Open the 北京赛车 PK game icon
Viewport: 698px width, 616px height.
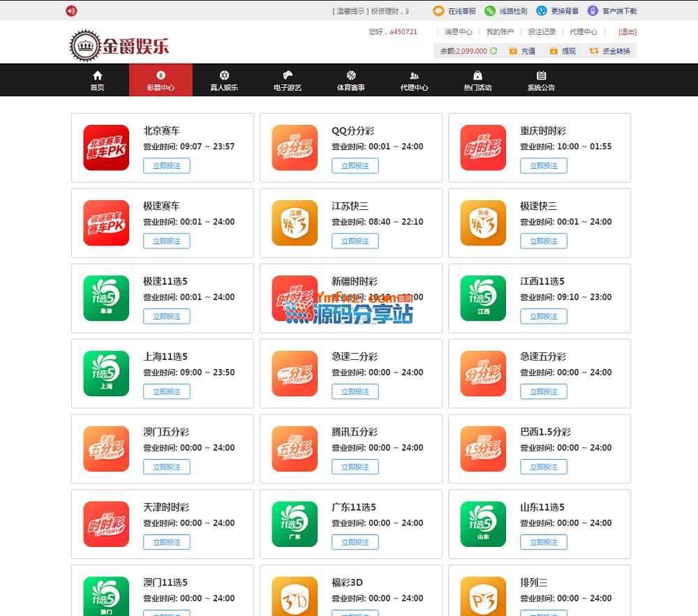[106, 148]
